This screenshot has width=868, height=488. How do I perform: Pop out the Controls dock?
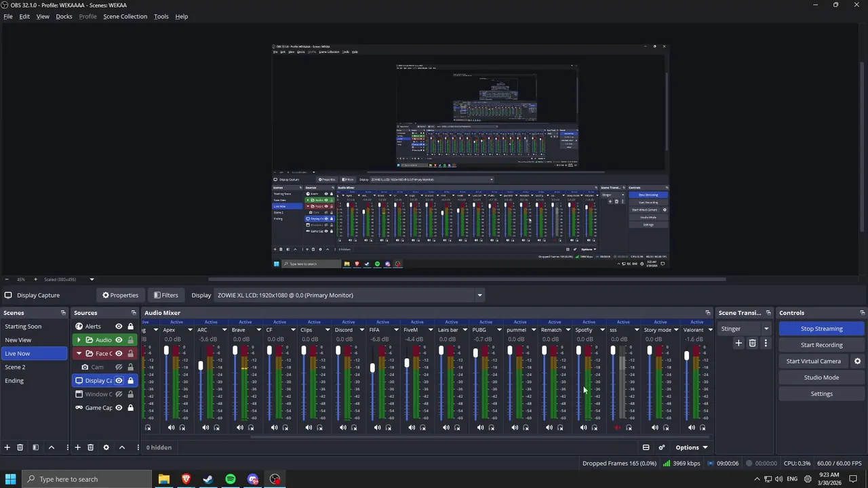pos(862,313)
